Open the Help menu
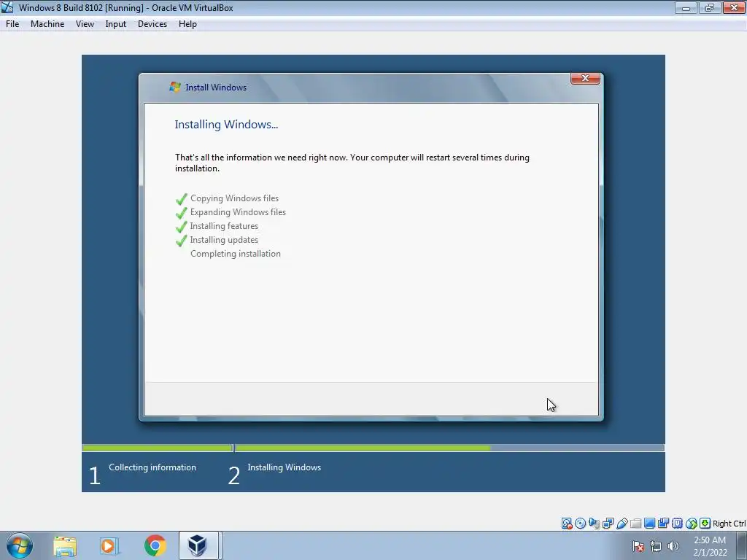The height and width of the screenshot is (560, 747). [187, 24]
